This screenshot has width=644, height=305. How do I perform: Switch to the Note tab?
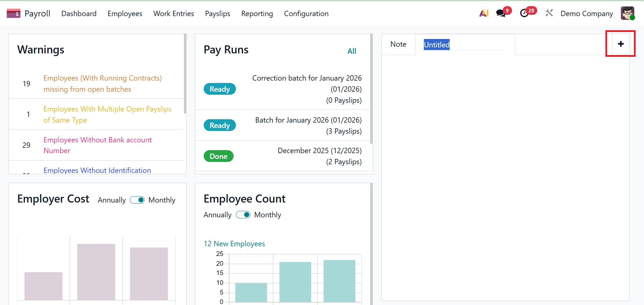[x=398, y=44]
